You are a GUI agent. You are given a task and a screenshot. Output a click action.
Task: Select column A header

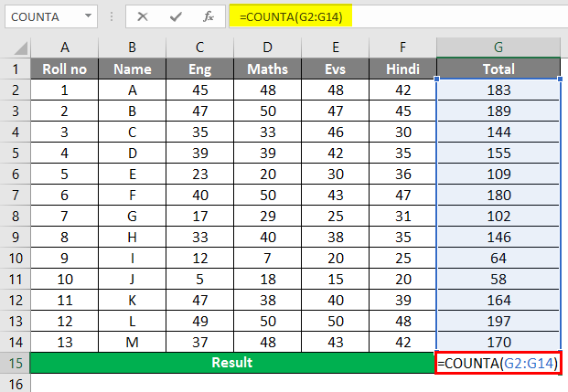coord(64,48)
